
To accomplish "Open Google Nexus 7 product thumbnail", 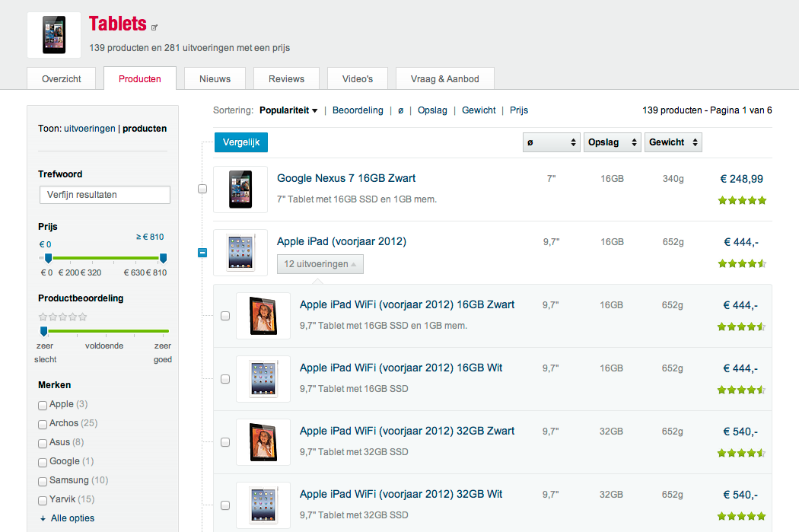I will coord(240,190).
